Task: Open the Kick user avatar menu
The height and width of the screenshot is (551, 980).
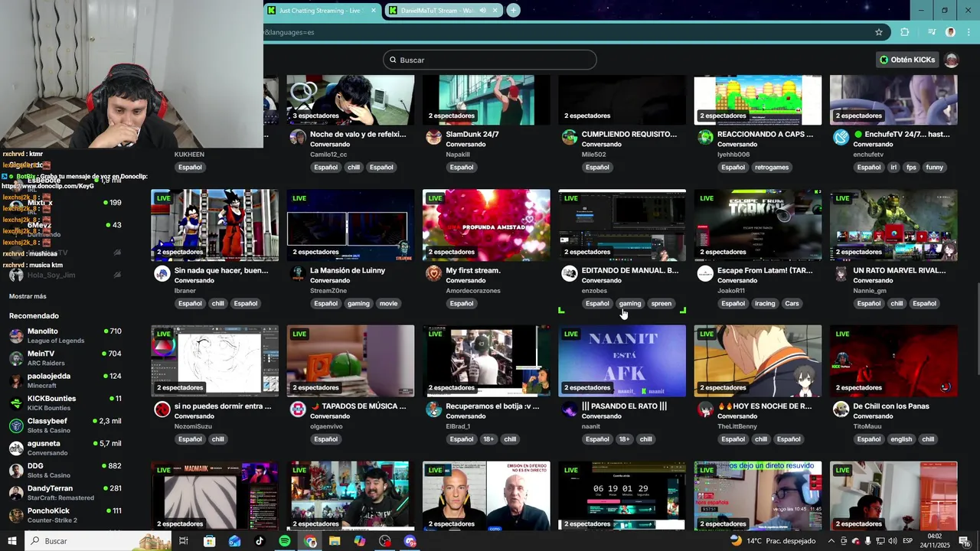Action: click(952, 60)
